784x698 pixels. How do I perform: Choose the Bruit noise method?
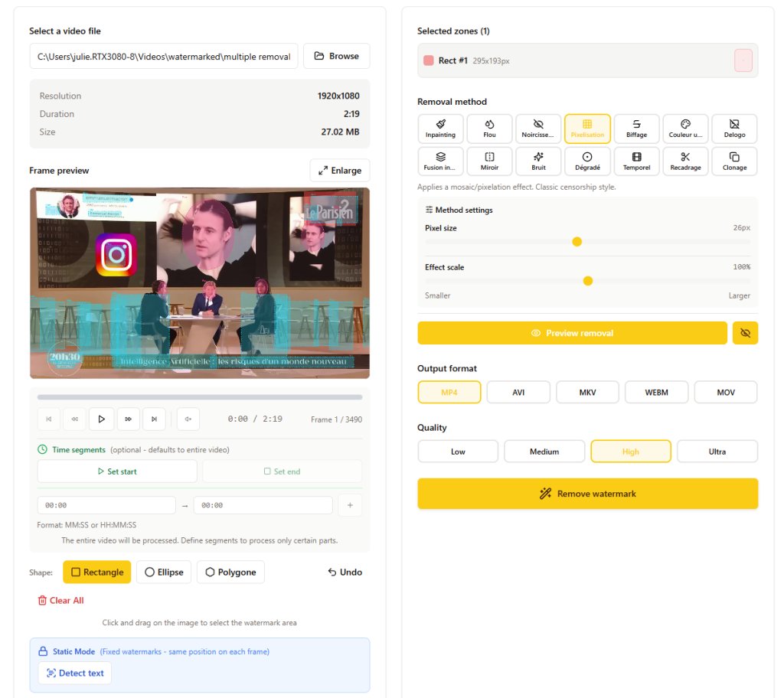pos(538,161)
